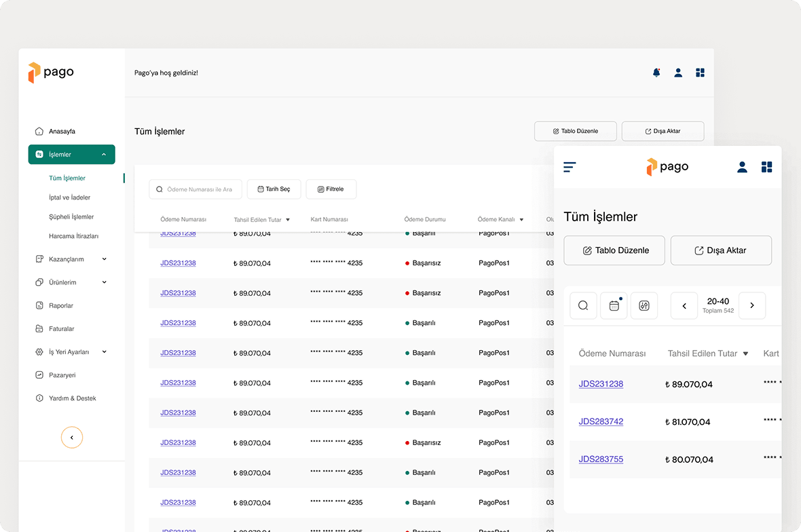
Task: Open the user profile icon in top bar
Action: coord(678,73)
